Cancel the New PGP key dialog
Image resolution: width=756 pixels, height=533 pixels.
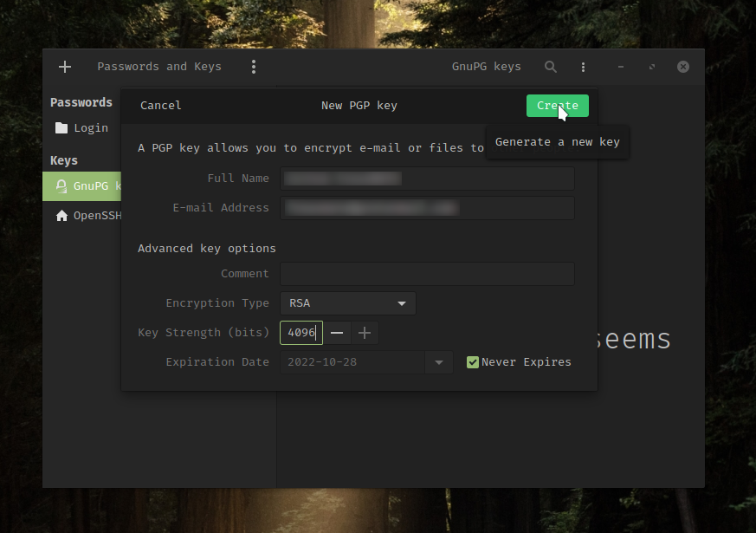click(161, 106)
